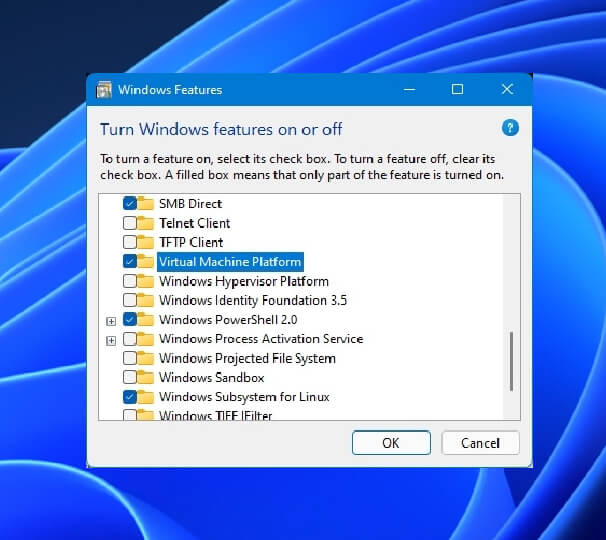Viewport: 606px width, 540px height.
Task: Expand the Windows Process Activation Service node
Action: pyautogui.click(x=111, y=341)
